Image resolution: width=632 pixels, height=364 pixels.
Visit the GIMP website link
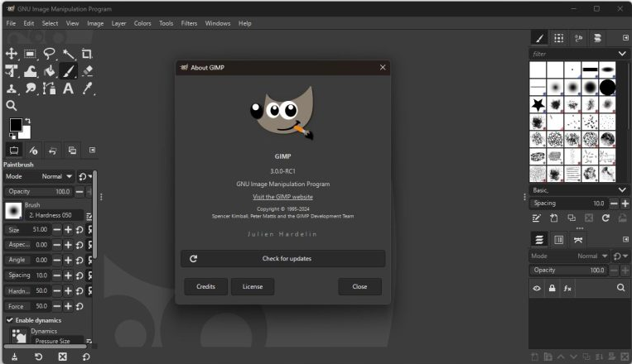tap(283, 197)
